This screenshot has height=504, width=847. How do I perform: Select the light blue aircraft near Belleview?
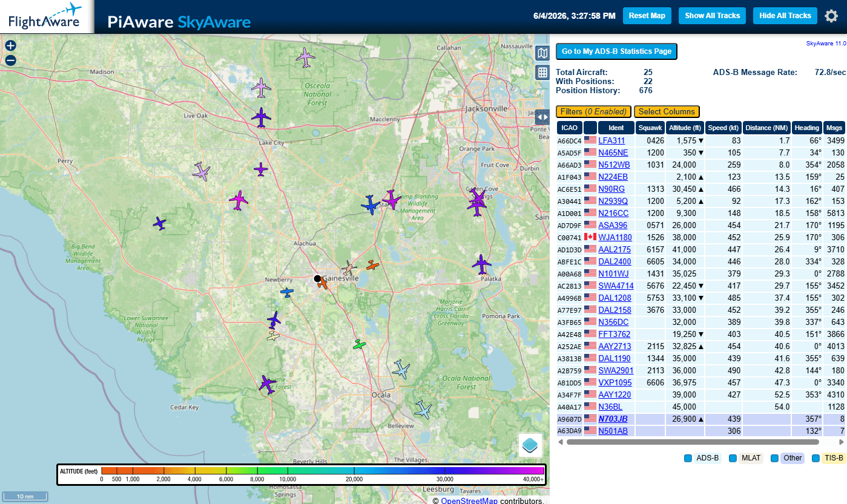pos(423,410)
